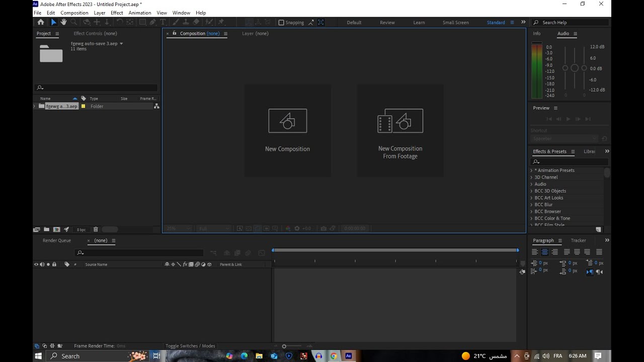644x362 pixels.
Task: Toggle the lock column header in timeline
Action: (x=54, y=264)
